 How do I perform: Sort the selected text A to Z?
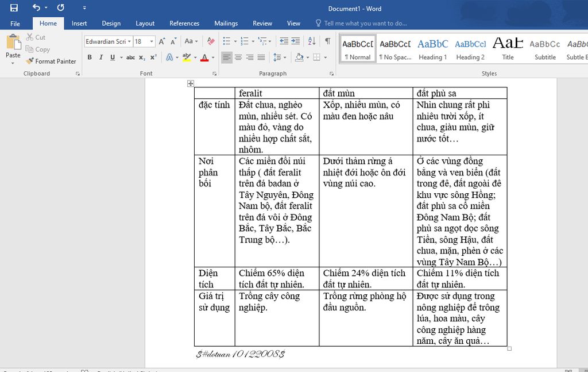point(312,41)
